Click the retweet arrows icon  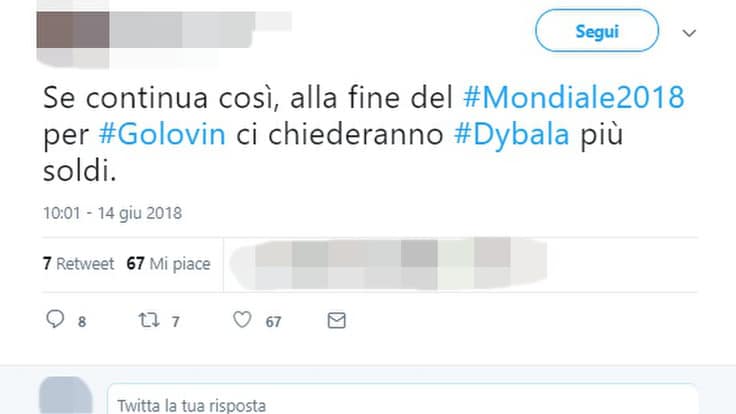coord(149,320)
